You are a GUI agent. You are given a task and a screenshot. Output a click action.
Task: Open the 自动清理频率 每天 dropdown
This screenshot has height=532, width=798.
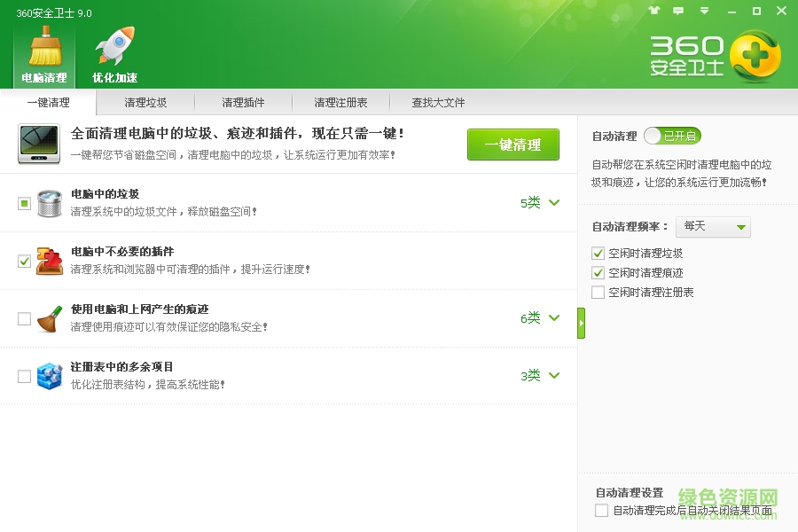tap(713, 227)
